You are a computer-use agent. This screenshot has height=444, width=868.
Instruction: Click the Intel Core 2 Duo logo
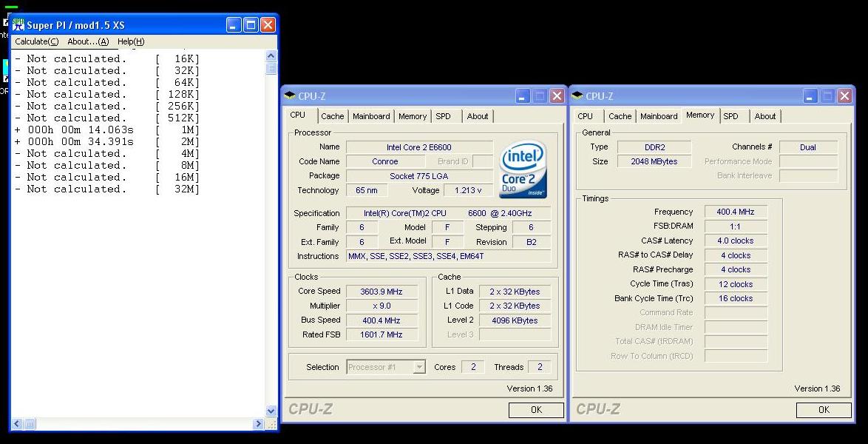click(523, 169)
